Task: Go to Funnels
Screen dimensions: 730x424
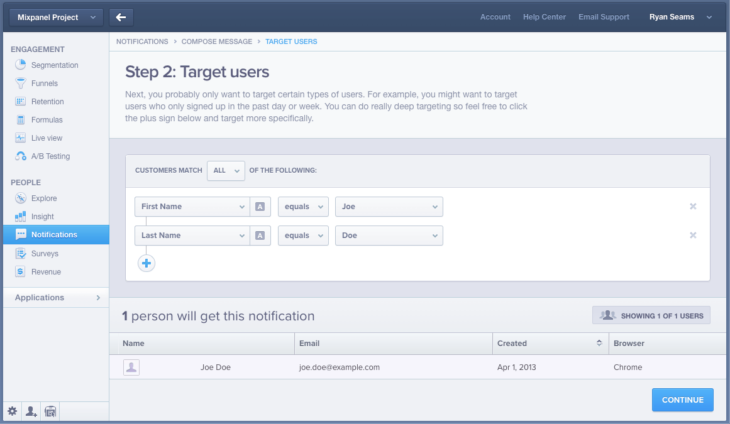Action: [x=44, y=83]
